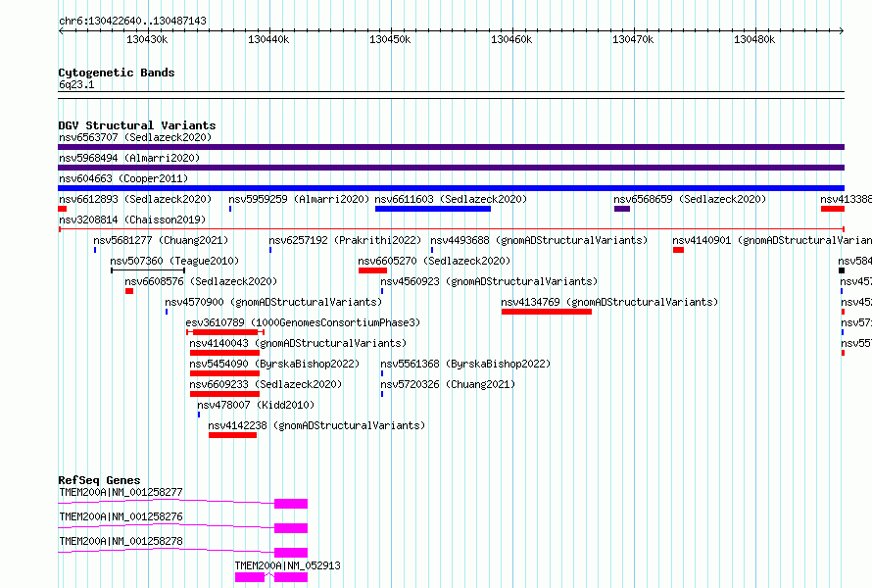Select the nsv4560923 gnomAD blue marker
The height and width of the screenshot is (588, 872).
(382, 291)
